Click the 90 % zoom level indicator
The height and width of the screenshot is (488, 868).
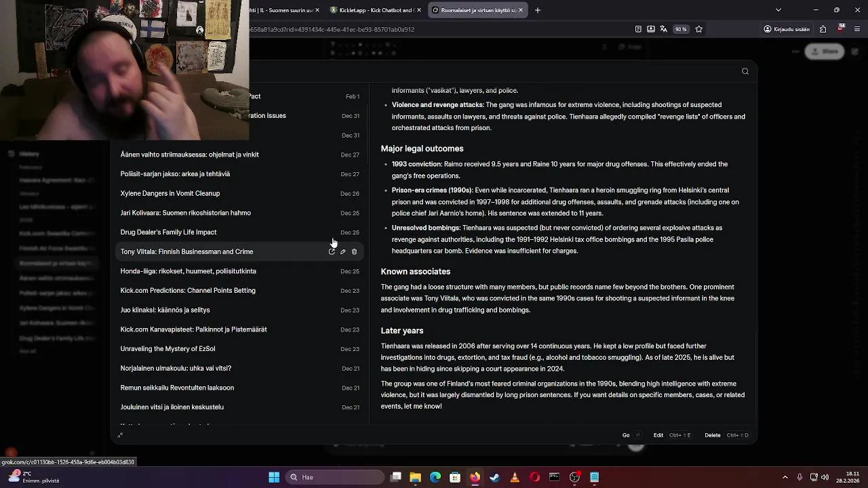coord(680,29)
